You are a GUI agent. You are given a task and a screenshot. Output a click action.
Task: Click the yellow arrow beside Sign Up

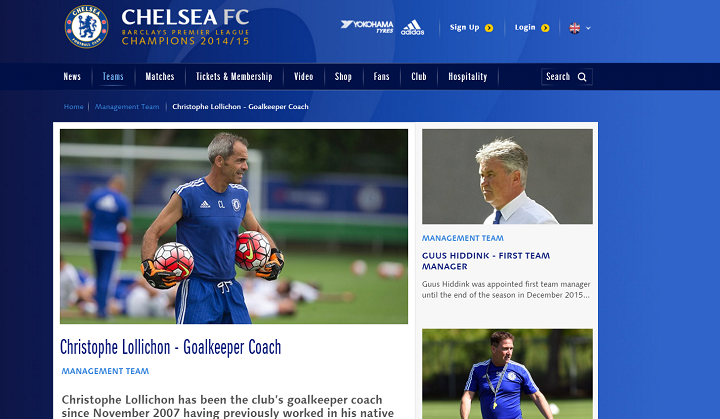pos(489,28)
